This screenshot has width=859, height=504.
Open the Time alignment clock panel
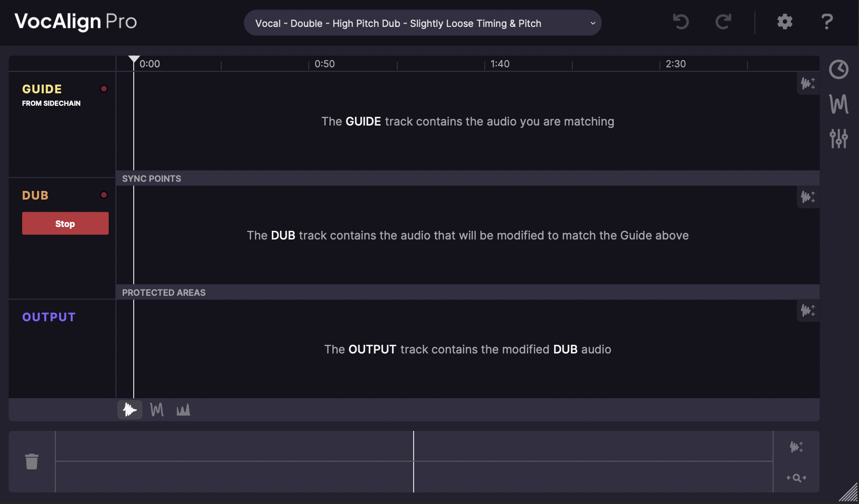839,69
